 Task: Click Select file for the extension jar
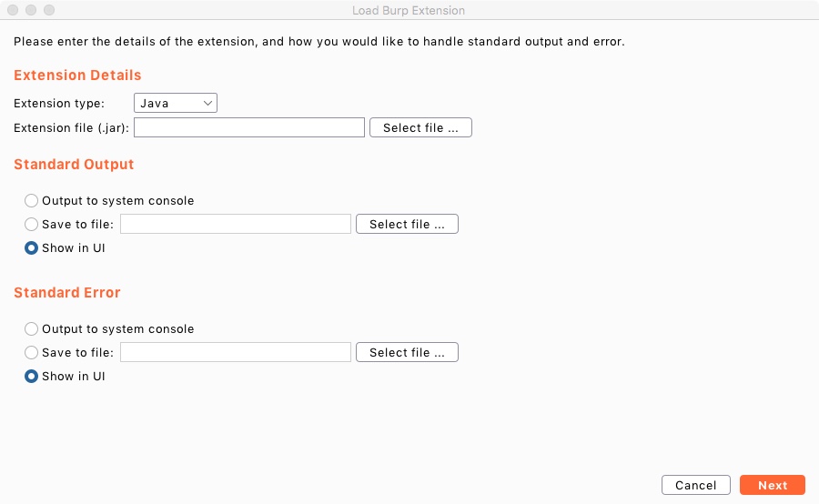tap(420, 127)
